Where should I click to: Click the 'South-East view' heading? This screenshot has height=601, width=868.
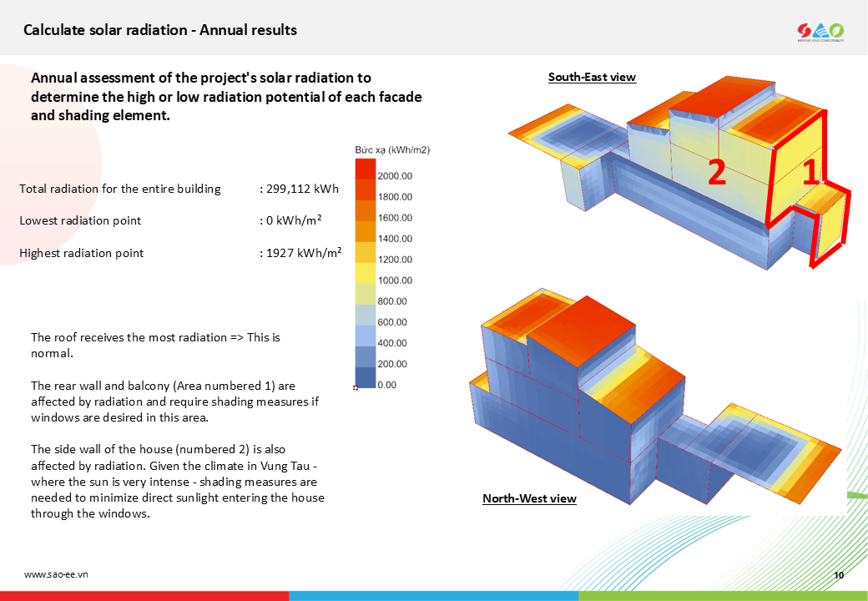[x=592, y=77]
